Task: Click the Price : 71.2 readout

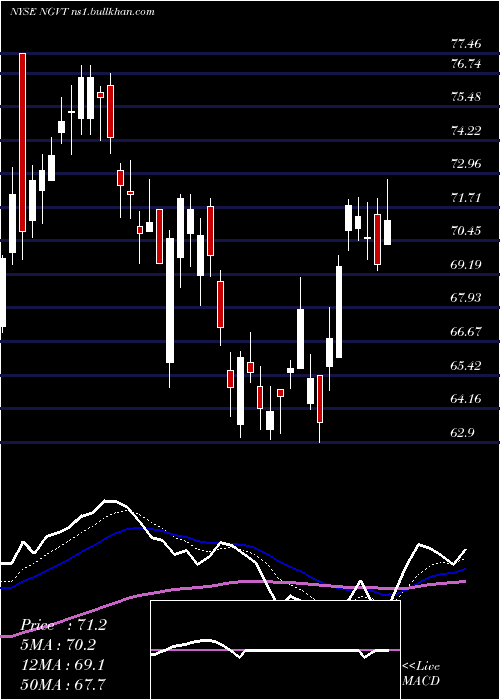Action: click(x=64, y=625)
